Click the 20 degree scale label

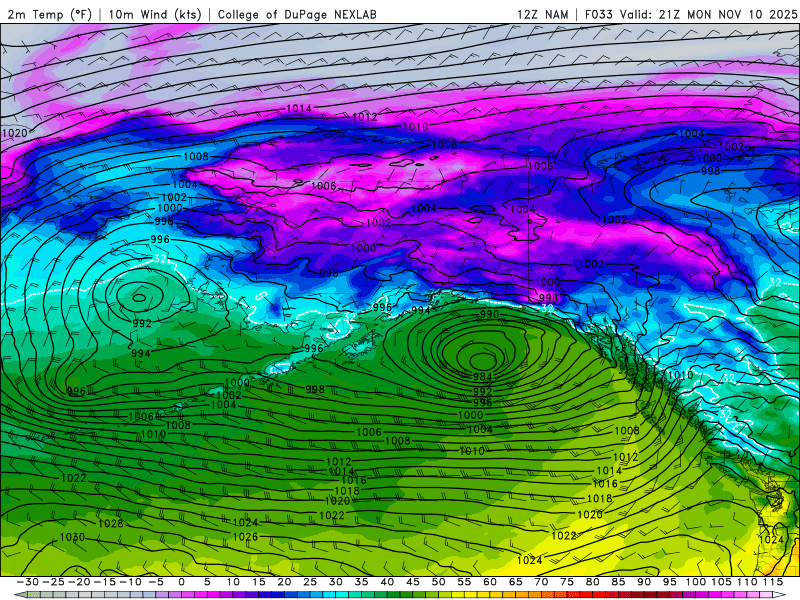point(284,582)
